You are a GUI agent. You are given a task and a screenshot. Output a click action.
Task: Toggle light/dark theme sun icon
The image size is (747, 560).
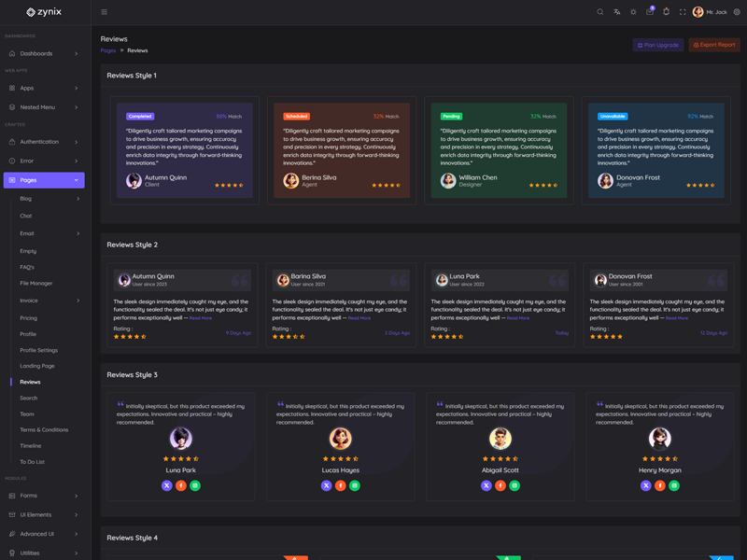633,12
